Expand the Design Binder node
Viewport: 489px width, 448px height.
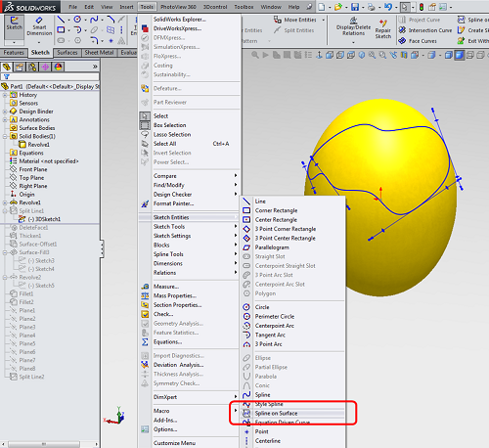(x=5, y=112)
